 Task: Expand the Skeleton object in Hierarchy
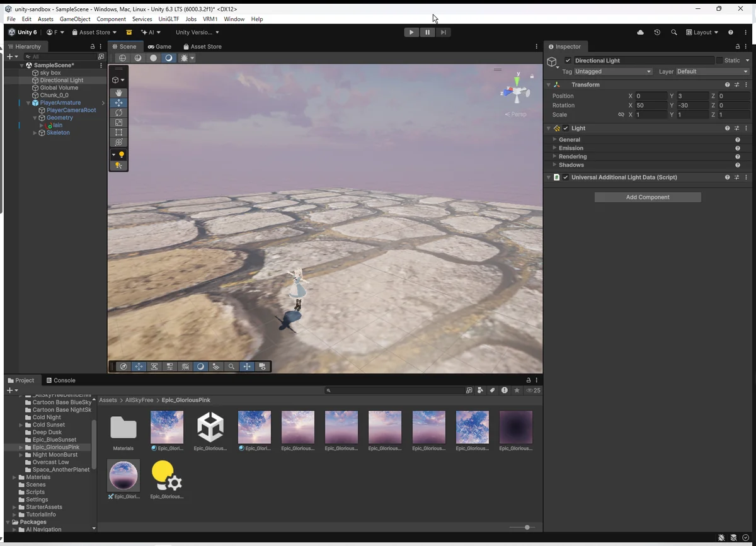[35, 133]
